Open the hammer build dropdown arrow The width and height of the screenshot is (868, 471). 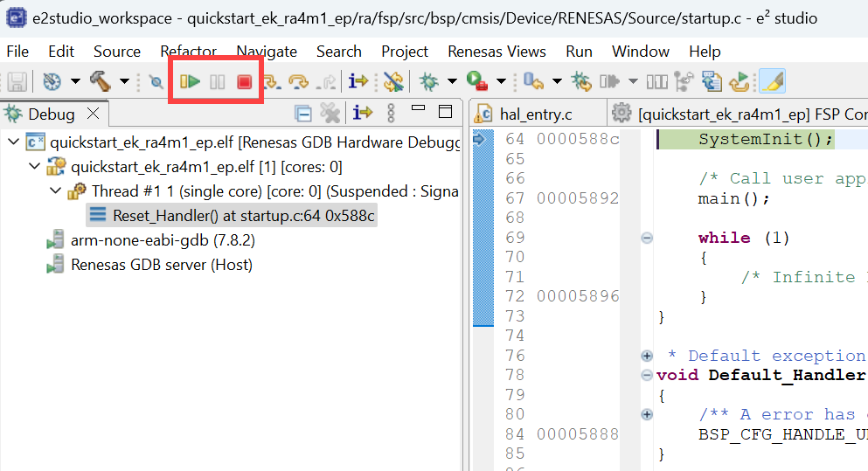124,82
